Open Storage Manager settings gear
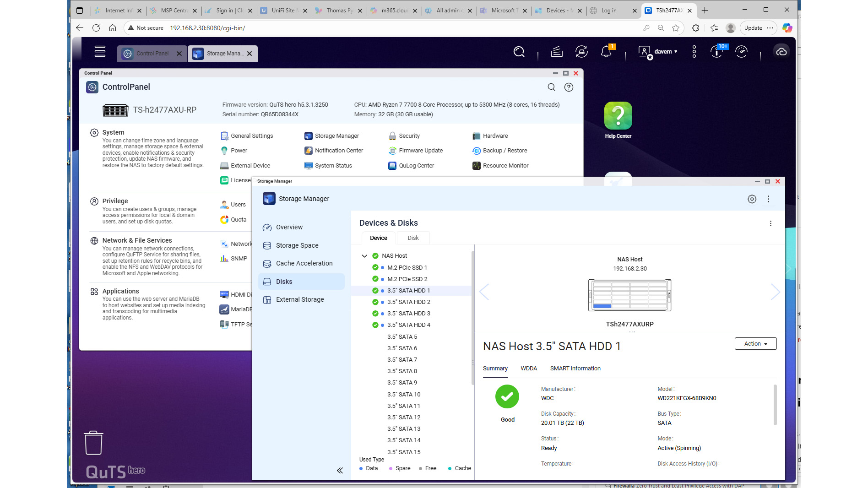The height and width of the screenshot is (488, 868). 752,199
